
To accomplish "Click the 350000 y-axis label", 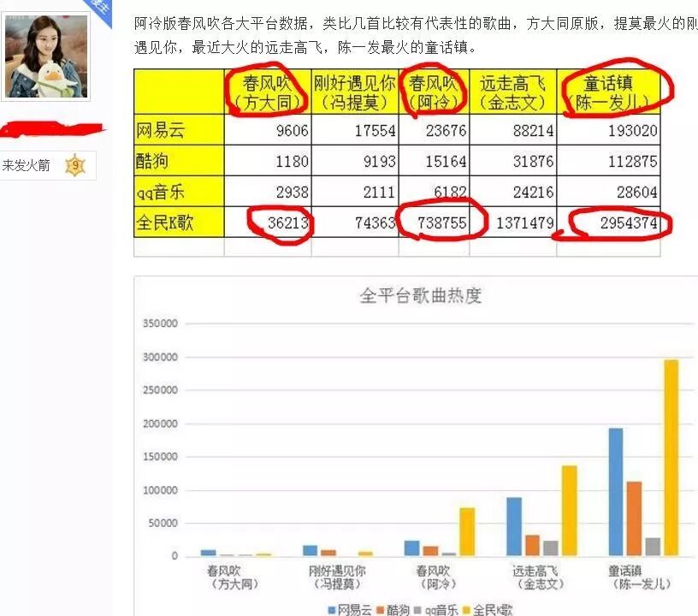I will (160, 323).
